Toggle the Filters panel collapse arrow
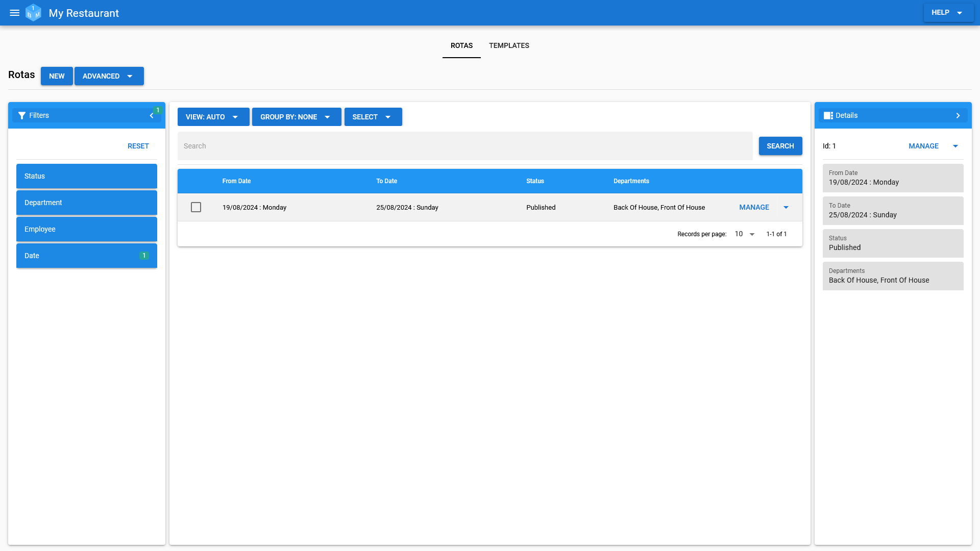 point(152,116)
